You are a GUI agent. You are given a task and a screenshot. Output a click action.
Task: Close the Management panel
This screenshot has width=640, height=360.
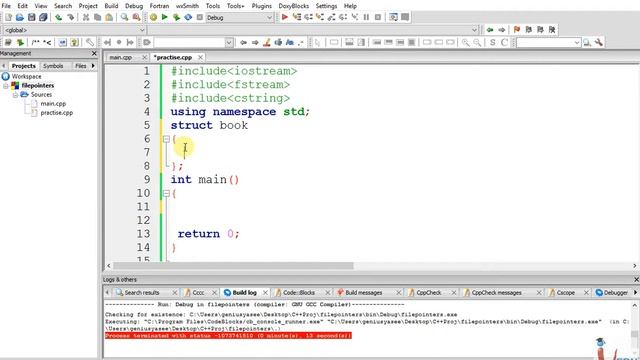click(x=94, y=53)
